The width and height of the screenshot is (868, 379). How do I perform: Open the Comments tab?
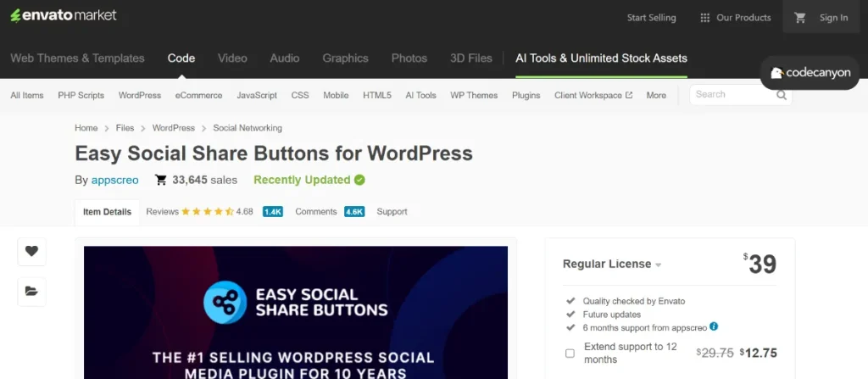click(x=316, y=212)
